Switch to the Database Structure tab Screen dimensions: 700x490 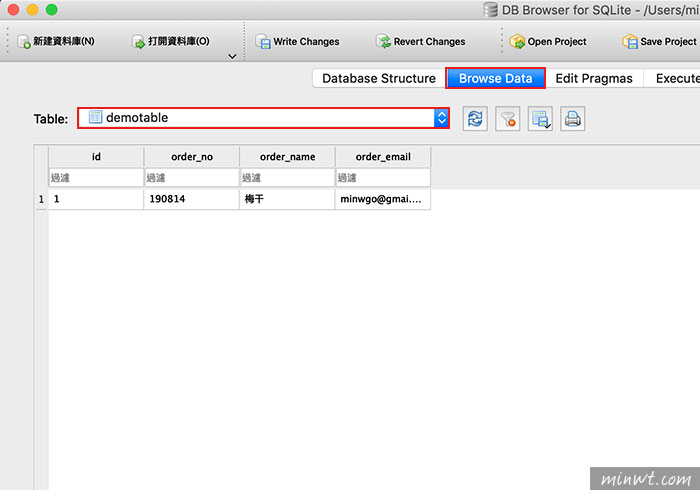(x=379, y=79)
